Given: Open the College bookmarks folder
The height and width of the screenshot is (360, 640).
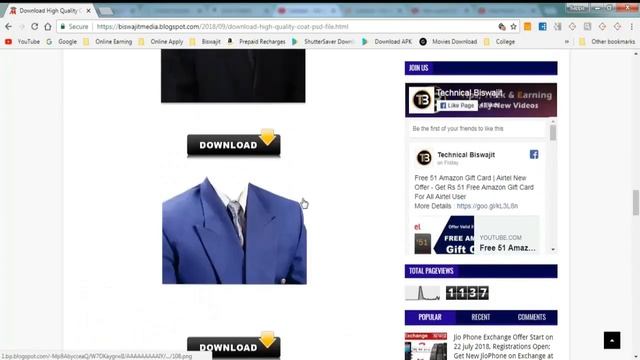Looking at the screenshot, I should click(499, 42).
